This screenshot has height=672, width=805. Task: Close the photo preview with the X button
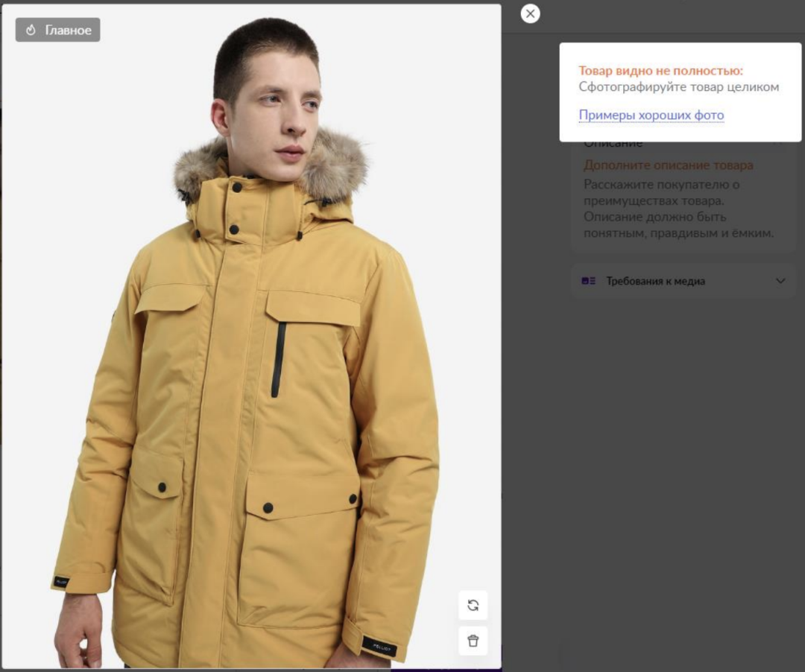[x=531, y=14]
